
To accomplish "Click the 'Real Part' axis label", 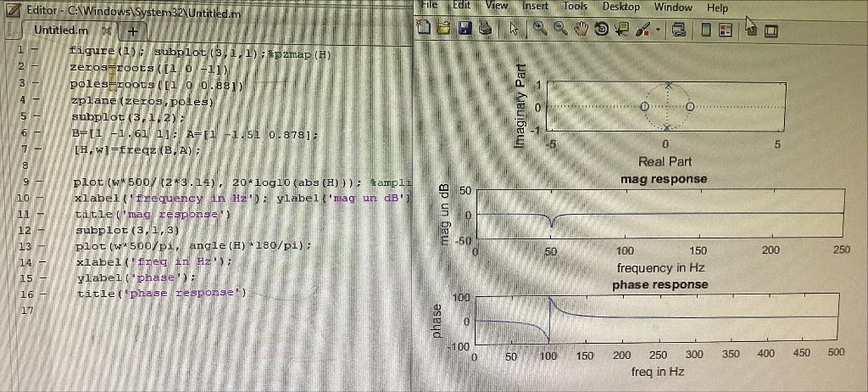I will [665, 161].
